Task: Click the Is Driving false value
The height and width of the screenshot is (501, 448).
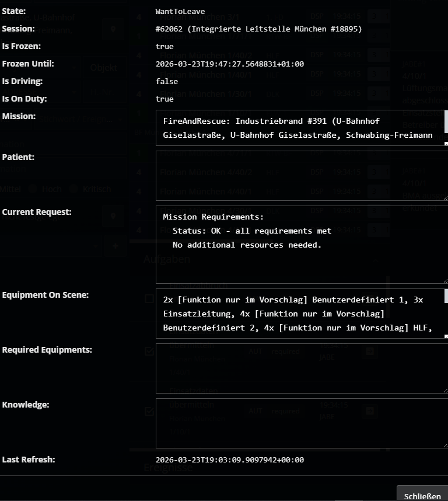Action: pyautogui.click(x=167, y=81)
